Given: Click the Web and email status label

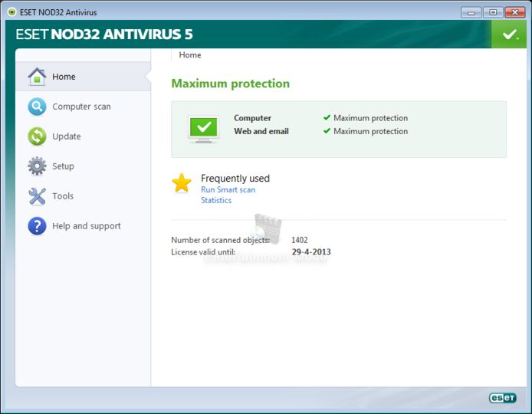Looking at the screenshot, I should click(261, 131).
